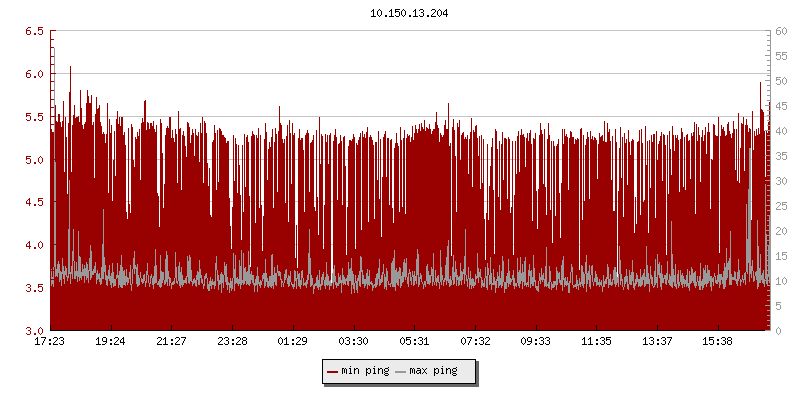Screen dimensions: 800x400
Task: Choose the 07:32 time axis label
Action: tap(475, 341)
